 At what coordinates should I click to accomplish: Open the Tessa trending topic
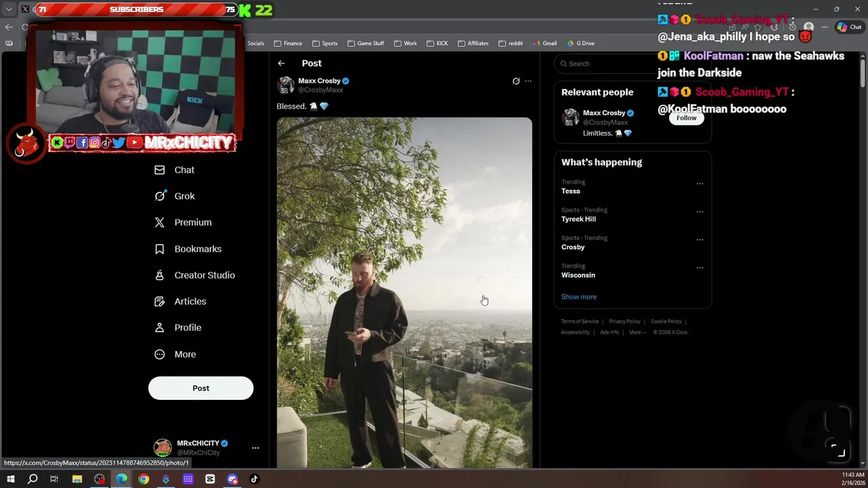point(571,191)
